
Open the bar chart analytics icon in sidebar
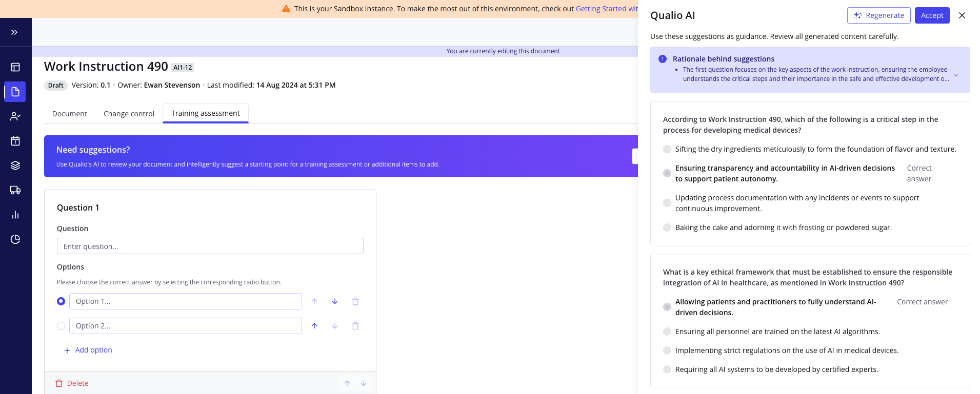(15, 215)
